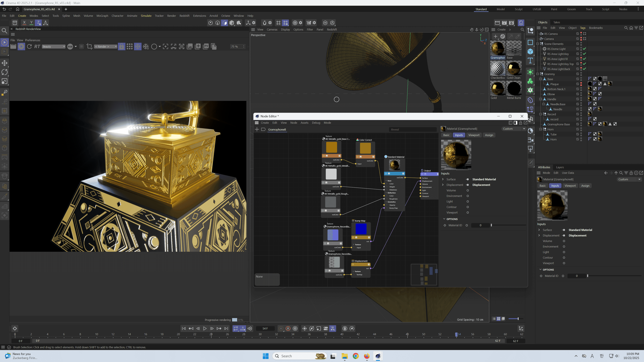Adjust Material ID slider in Node Editor
Viewport: 644px width, 362px height.
(491, 225)
